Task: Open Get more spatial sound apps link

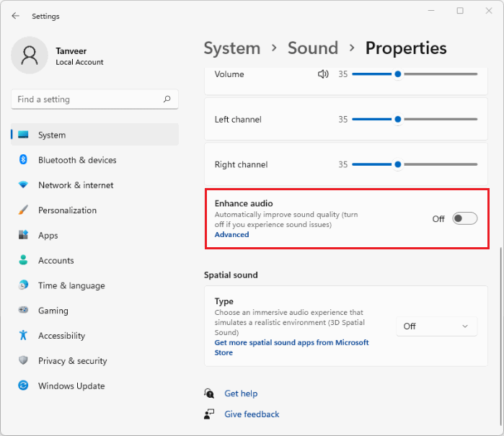Action: [x=291, y=347]
